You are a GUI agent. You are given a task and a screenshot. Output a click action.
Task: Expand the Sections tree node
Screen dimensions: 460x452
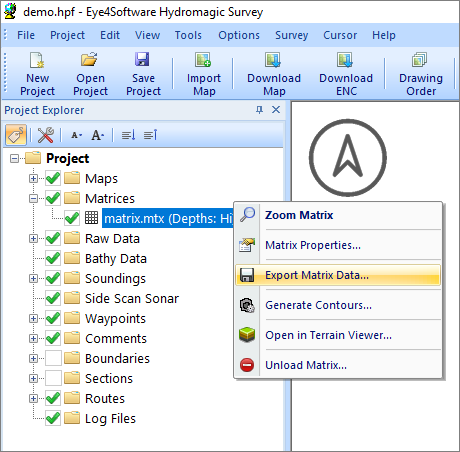coord(33,378)
